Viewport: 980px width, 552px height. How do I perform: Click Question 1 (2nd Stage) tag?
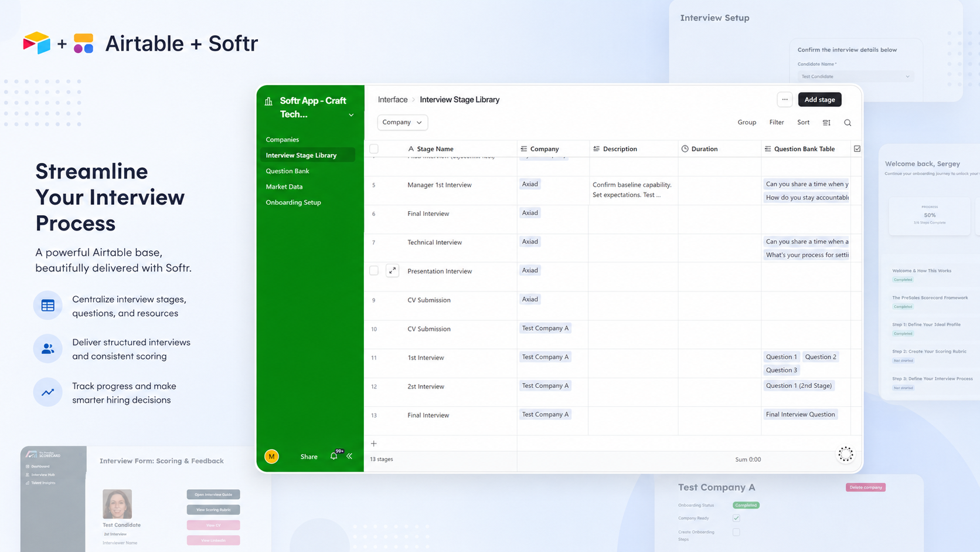(799, 385)
